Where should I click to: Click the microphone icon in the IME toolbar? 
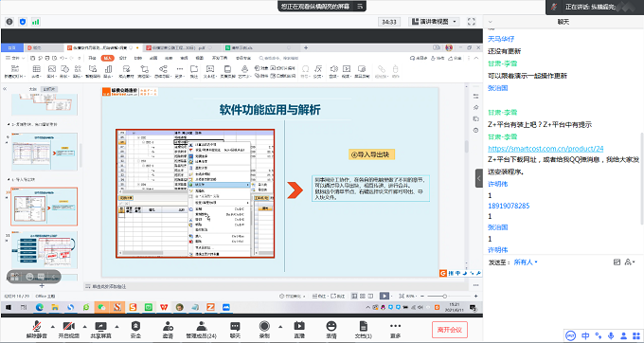[611, 335]
